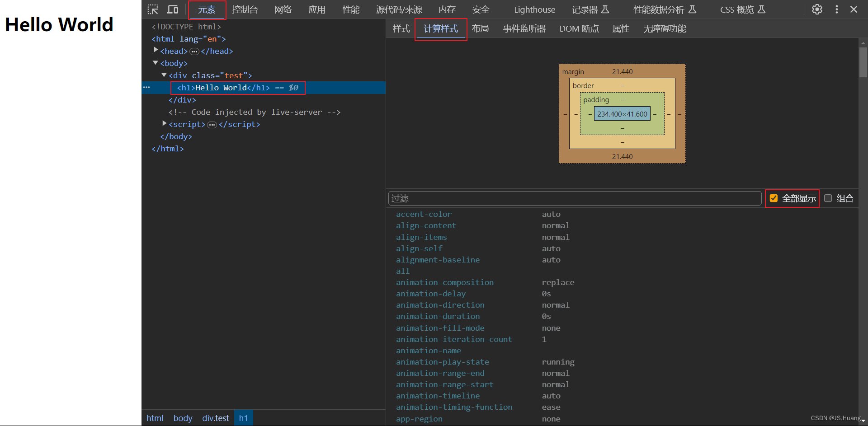Open the three-dot customize DevTools menu
The height and width of the screenshot is (426, 868).
[837, 9]
